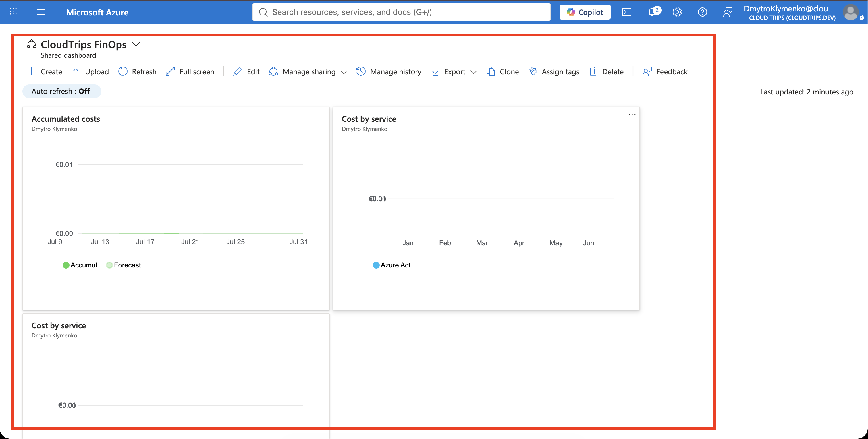
Task: Click the Upload arrow icon
Action: (76, 71)
